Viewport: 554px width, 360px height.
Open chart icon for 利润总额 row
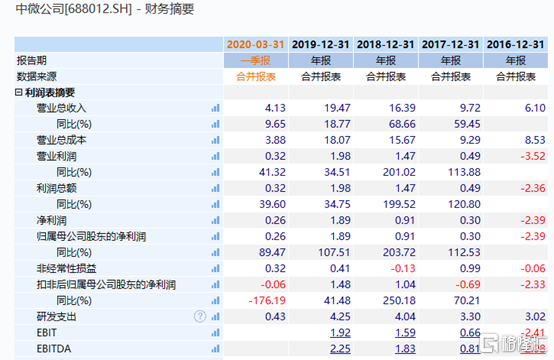(x=216, y=188)
